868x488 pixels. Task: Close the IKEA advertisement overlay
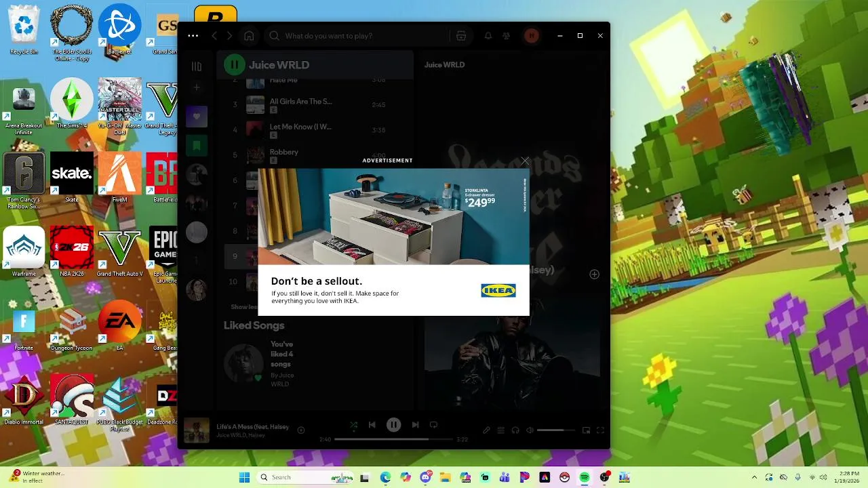click(525, 161)
